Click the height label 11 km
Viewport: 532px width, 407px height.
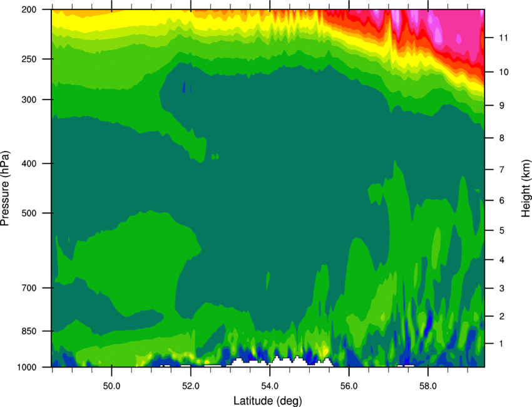(x=503, y=38)
